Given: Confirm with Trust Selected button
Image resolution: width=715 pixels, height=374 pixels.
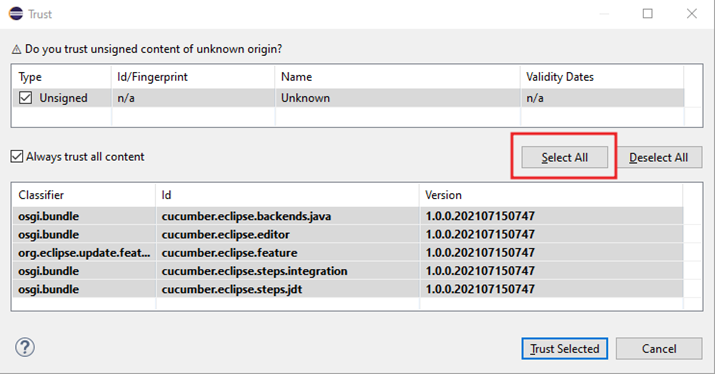Looking at the screenshot, I should [x=565, y=348].
